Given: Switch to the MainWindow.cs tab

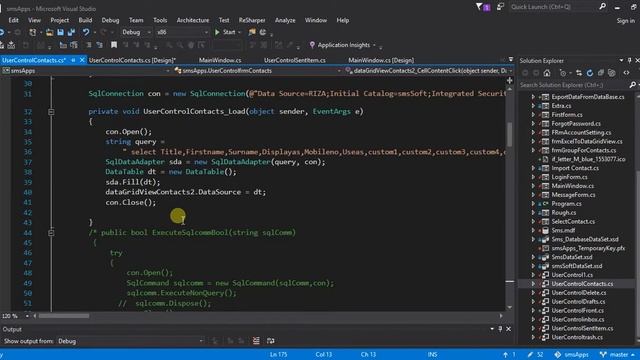Looking at the screenshot, I should pyautogui.click(x=220, y=60).
